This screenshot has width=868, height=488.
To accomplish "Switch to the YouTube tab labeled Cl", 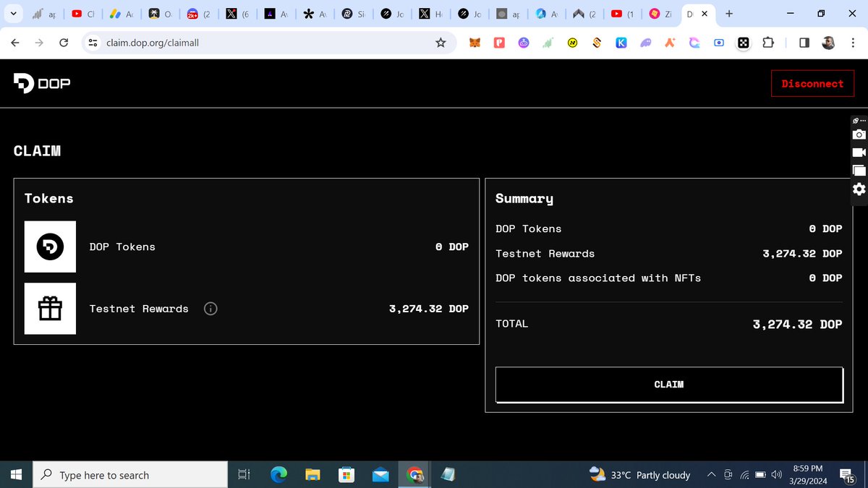I will pyautogui.click(x=84, y=14).
